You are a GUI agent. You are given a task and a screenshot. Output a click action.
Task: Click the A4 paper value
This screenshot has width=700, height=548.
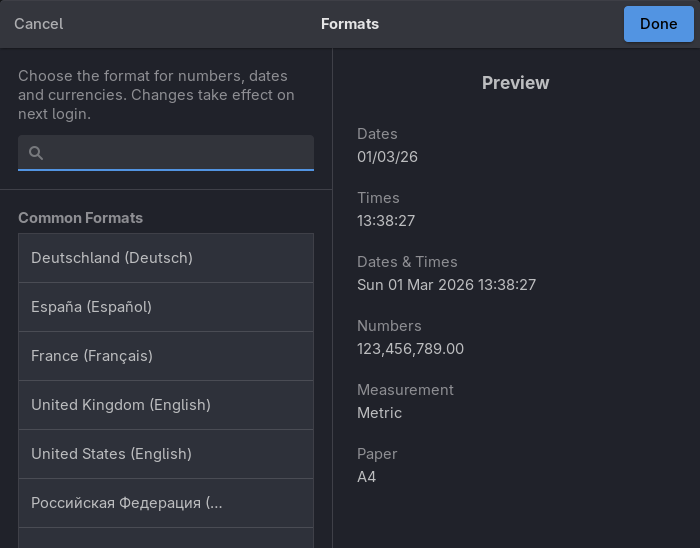366,477
